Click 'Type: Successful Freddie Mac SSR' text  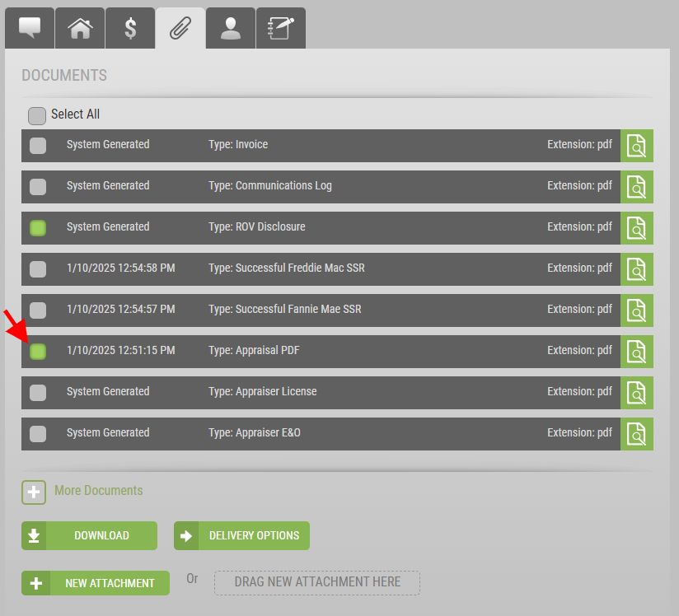tap(287, 268)
